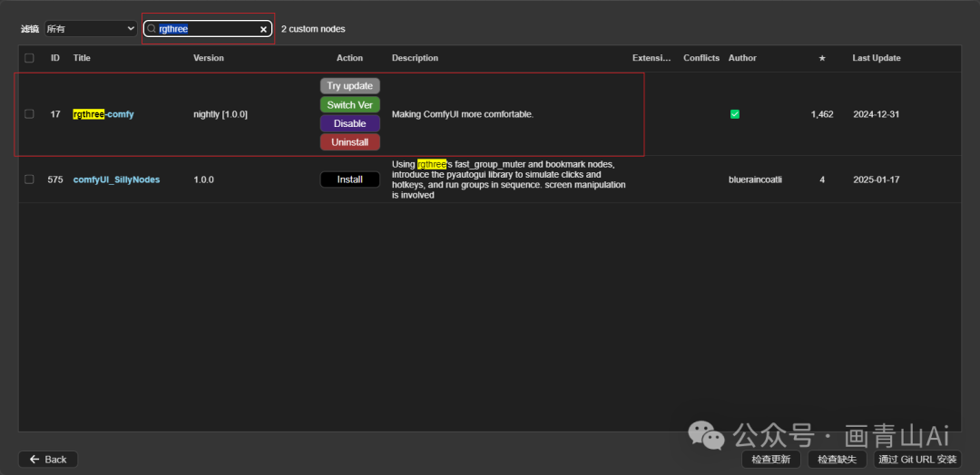
Task: Click the star column header icon
Action: (822, 58)
